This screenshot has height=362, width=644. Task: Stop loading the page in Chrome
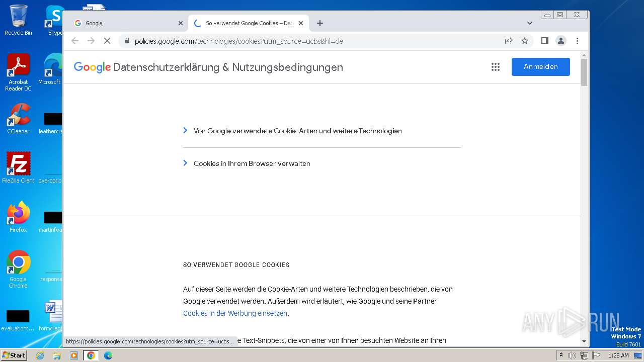[x=107, y=41]
